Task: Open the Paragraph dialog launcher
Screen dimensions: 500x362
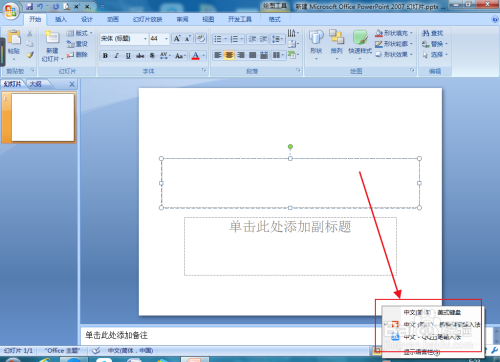Action: pyautogui.click(x=298, y=70)
